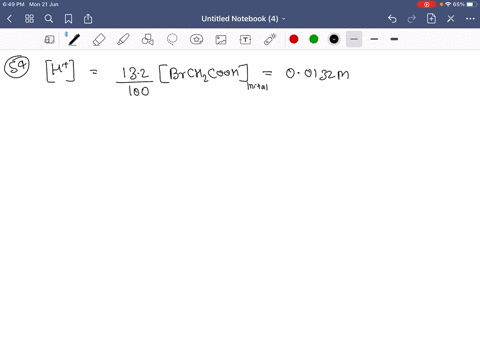480x360 pixels.
Task: Select the Pen tool
Action: pos(74,40)
